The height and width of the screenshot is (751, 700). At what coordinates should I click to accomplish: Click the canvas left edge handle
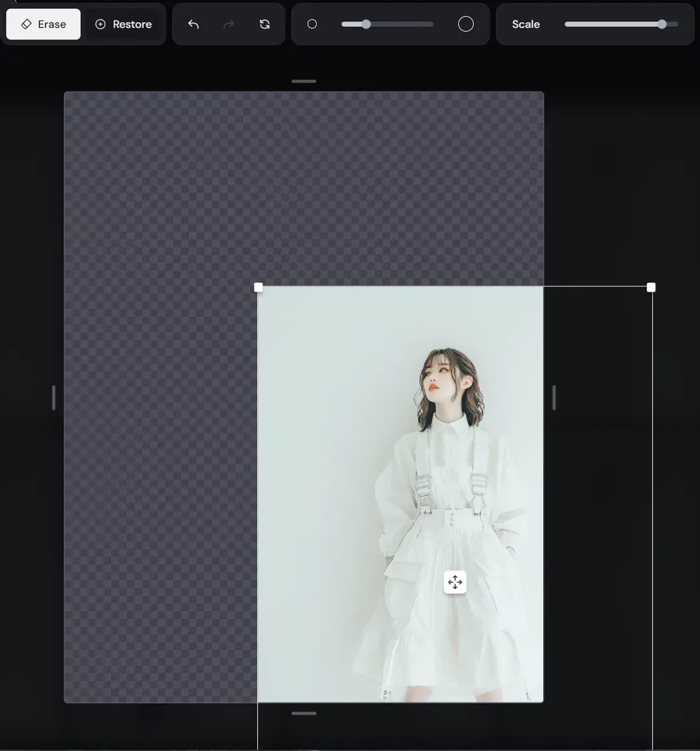[54, 398]
